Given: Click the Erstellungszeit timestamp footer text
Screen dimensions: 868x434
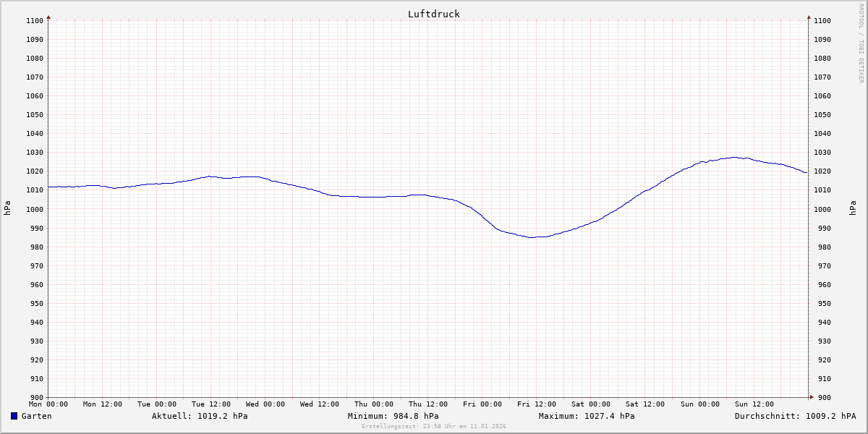Looking at the screenshot, I should click(x=433, y=426).
